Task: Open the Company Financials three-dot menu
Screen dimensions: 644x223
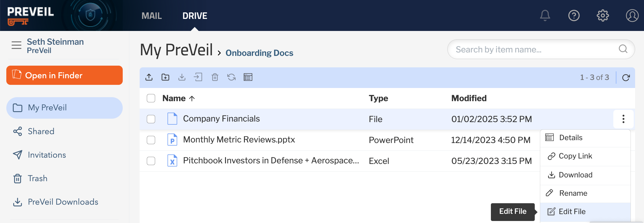Action: [x=623, y=119]
